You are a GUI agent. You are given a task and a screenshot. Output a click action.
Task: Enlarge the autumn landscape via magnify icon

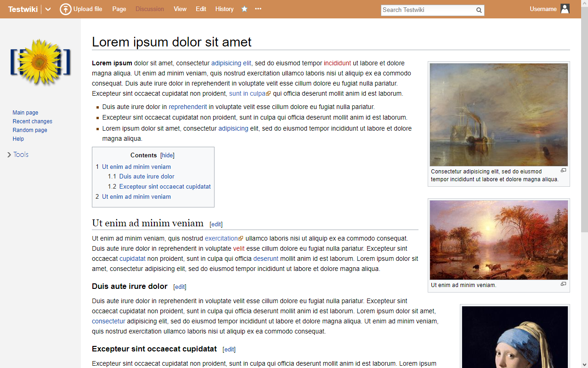coord(563,284)
